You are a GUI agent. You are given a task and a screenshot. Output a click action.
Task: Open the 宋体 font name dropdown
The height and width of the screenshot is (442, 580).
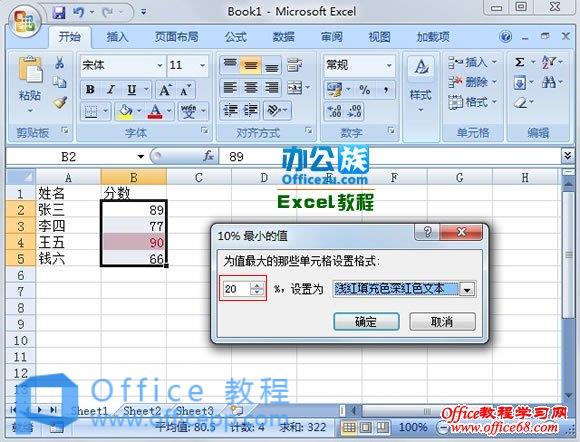[x=160, y=65]
